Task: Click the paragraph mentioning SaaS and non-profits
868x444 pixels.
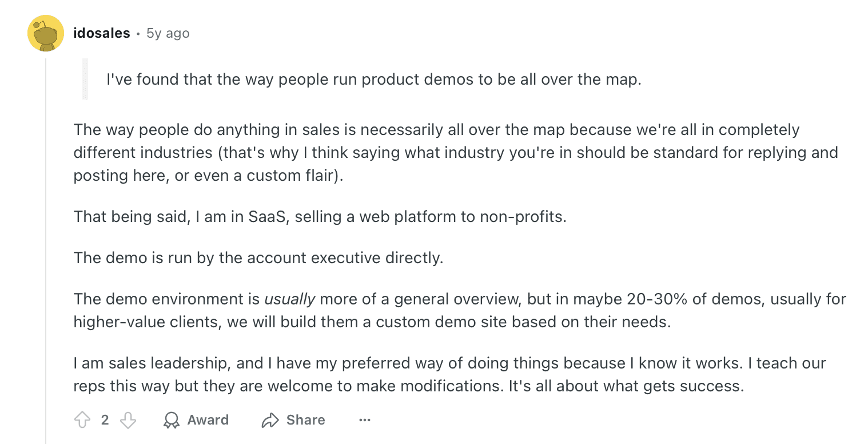Action: 320,217
